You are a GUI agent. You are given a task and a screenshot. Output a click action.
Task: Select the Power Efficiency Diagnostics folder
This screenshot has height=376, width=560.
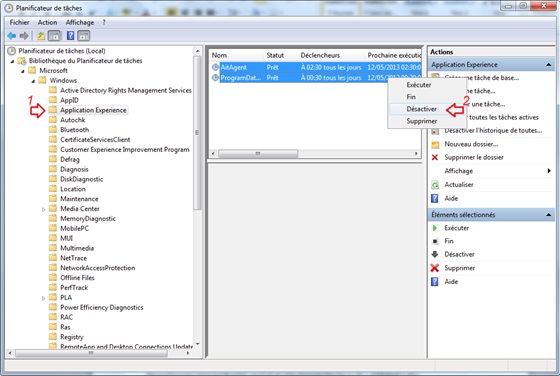(x=101, y=307)
